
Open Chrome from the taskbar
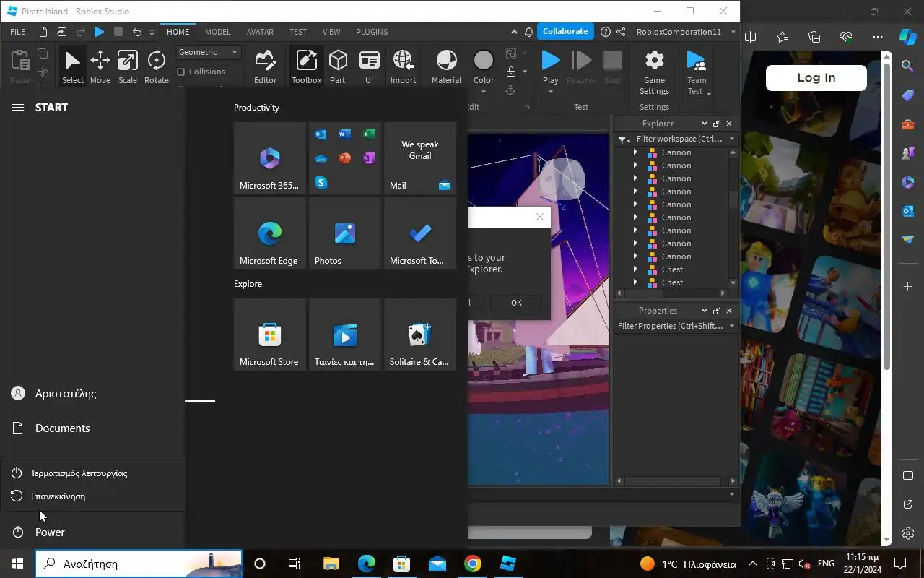(x=473, y=564)
